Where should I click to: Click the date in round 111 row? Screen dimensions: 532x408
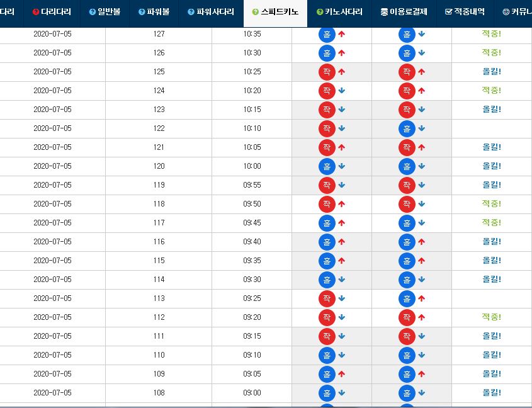[x=53, y=336]
